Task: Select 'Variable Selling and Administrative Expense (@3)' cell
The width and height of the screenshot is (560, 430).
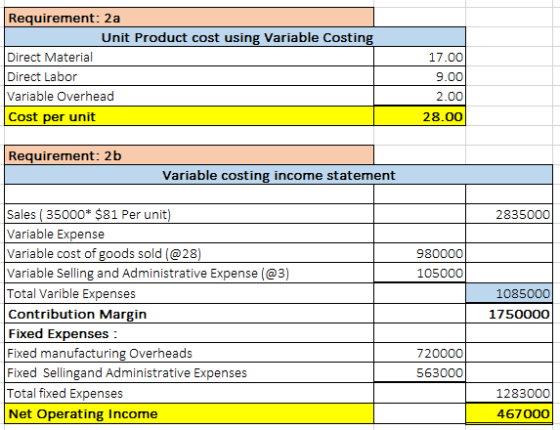Action: click(x=189, y=273)
